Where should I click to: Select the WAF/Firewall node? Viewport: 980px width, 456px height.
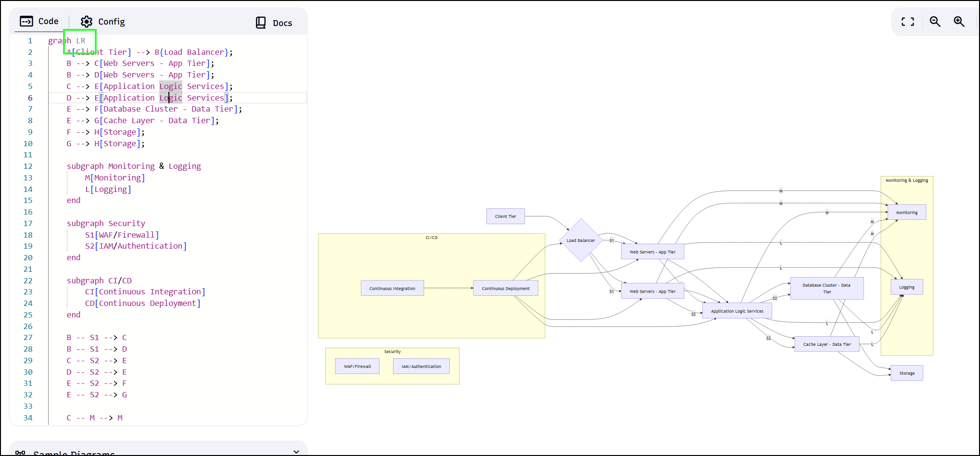pos(357,367)
